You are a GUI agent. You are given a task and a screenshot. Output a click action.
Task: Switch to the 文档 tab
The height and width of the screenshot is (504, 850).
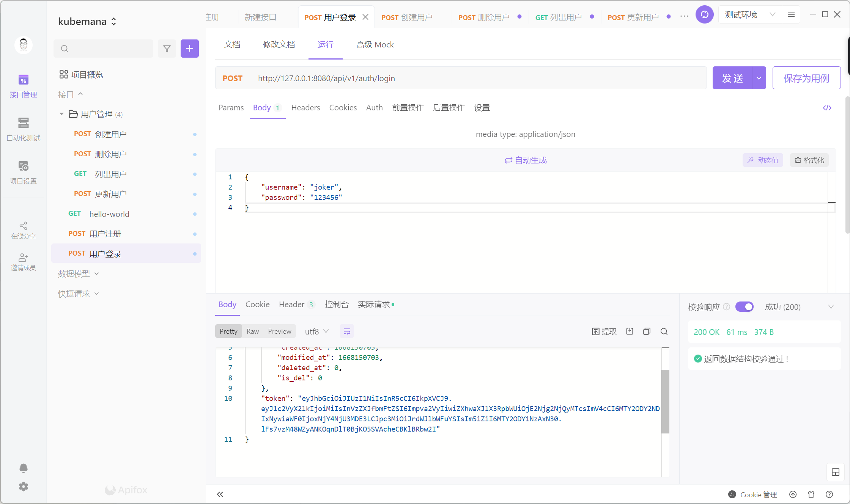click(232, 45)
